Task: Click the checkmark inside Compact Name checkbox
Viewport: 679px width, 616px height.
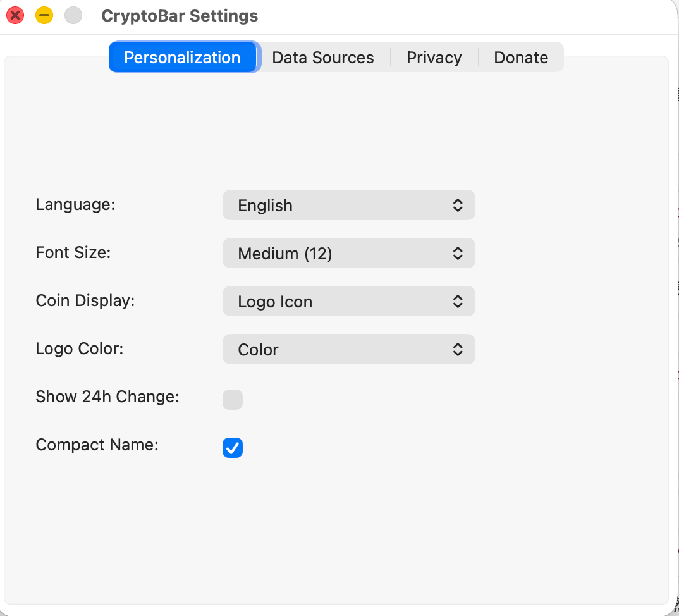Action: pyautogui.click(x=233, y=448)
